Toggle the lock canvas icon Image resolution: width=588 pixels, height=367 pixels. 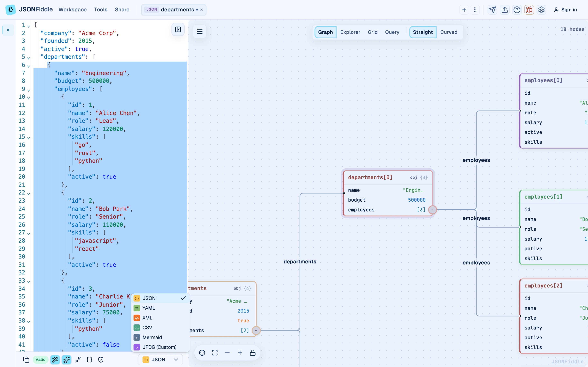click(x=253, y=353)
